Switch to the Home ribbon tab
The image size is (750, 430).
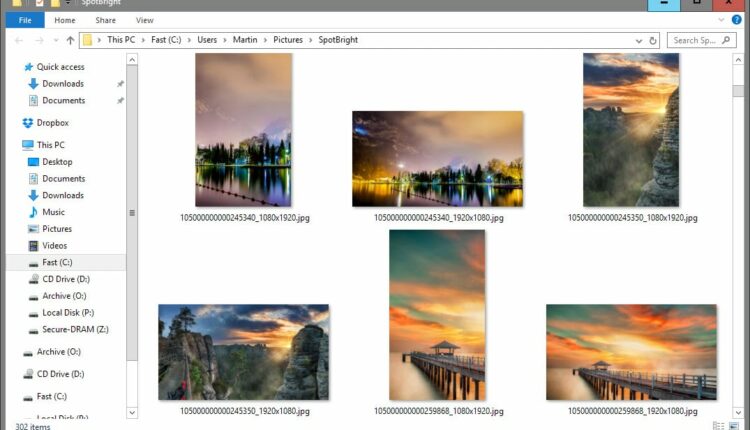tap(65, 20)
